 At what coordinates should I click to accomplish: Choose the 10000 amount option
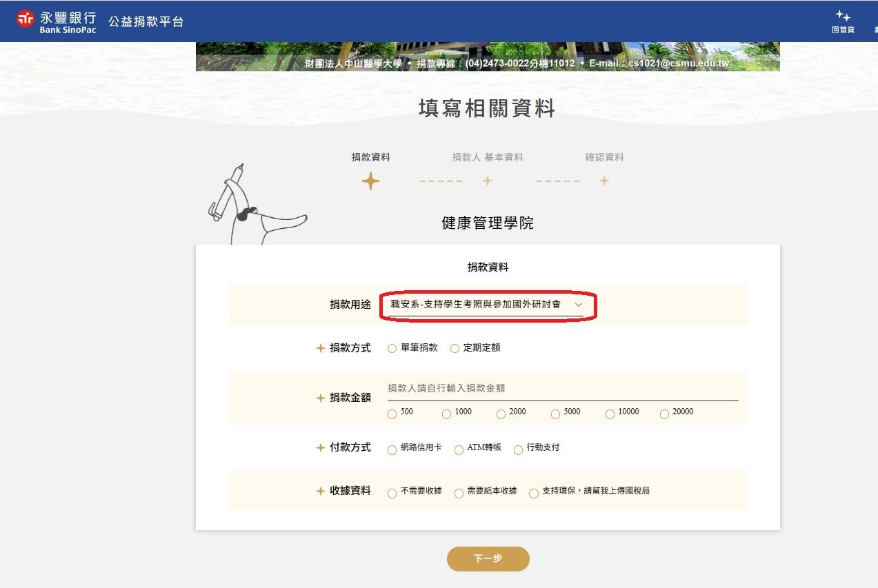tap(610, 414)
